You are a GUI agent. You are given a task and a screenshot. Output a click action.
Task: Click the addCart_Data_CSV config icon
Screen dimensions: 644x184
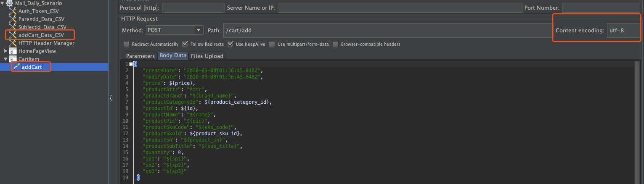tap(13, 35)
